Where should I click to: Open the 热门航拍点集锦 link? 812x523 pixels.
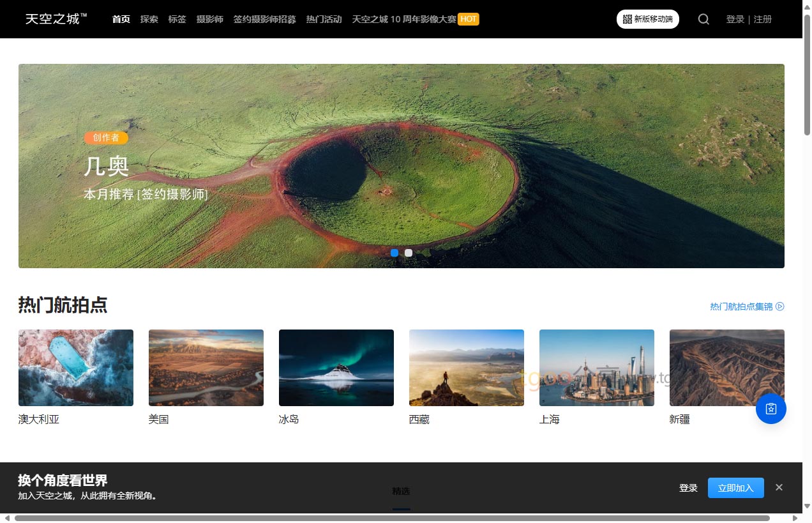[x=741, y=307]
